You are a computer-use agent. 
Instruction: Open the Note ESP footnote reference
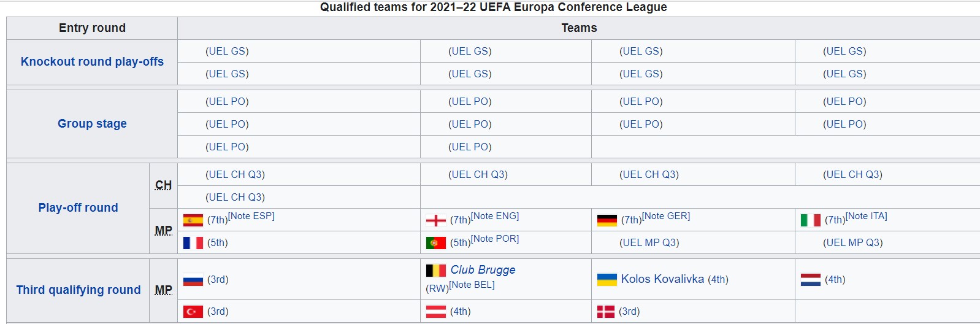click(x=251, y=216)
